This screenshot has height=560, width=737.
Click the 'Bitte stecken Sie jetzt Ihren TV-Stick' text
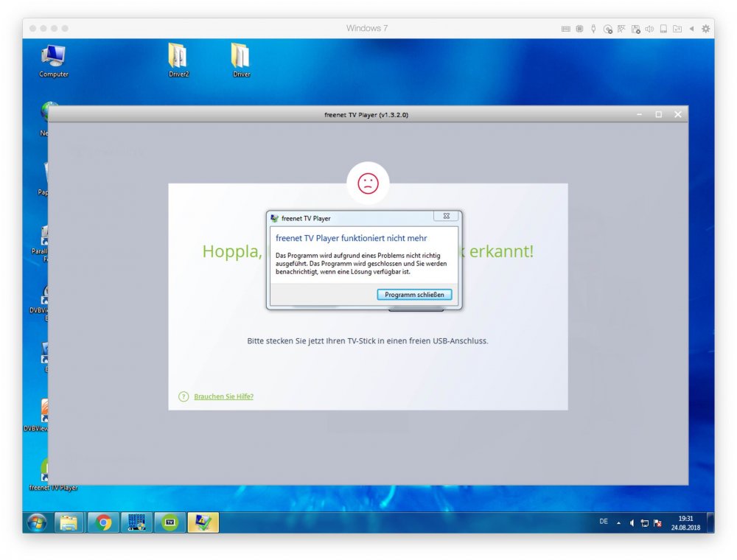(x=368, y=341)
